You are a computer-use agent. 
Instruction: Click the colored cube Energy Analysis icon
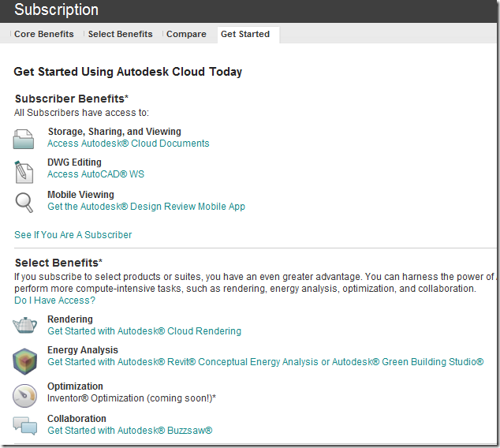click(25, 361)
